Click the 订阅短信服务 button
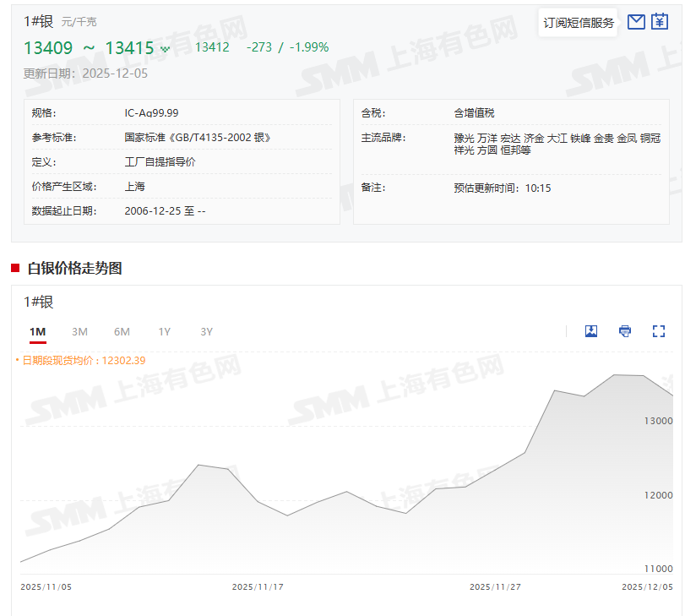This screenshot has width=685, height=616. pyautogui.click(x=578, y=23)
